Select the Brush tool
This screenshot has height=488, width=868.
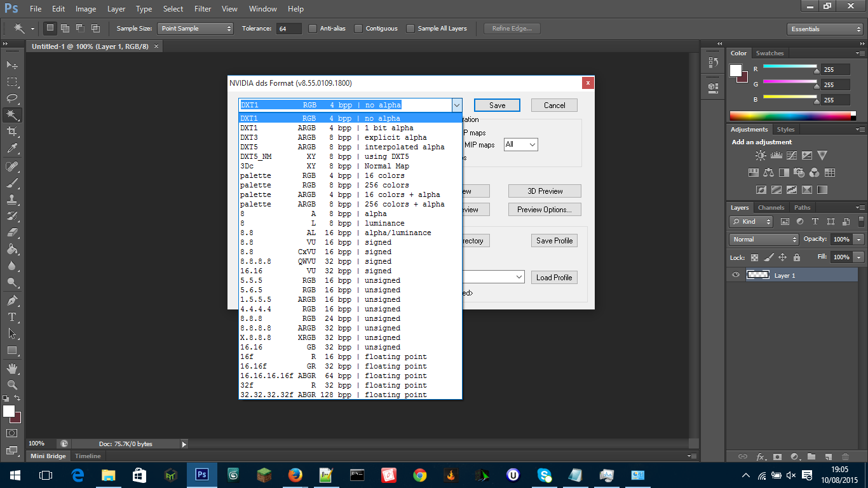12,183
